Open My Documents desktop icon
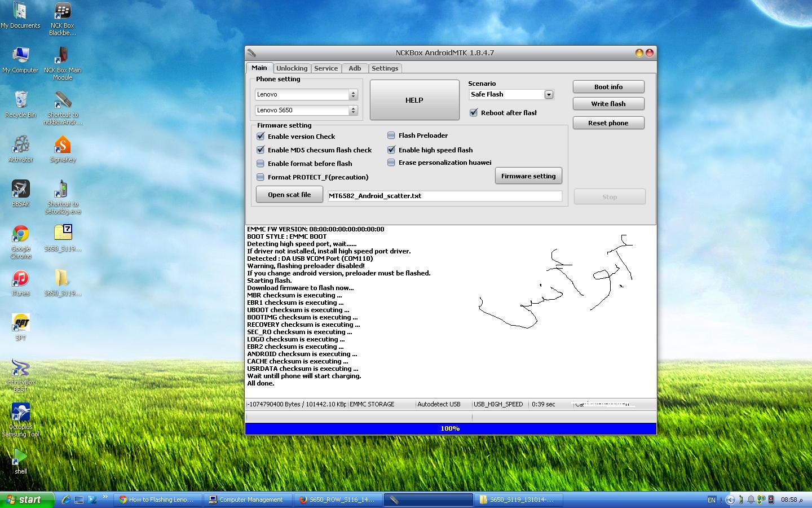This screenshot has height=508, width=812. click(x=20, y=16)
